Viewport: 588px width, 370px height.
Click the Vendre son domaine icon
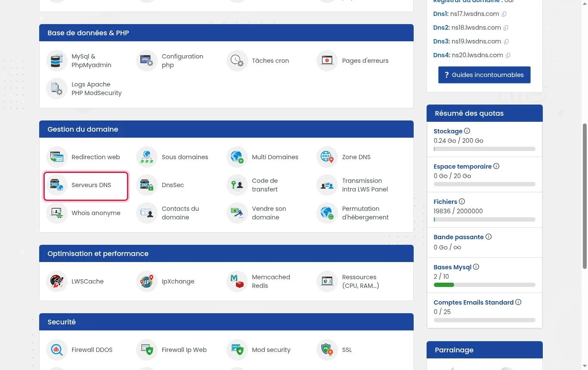(237, 213)
